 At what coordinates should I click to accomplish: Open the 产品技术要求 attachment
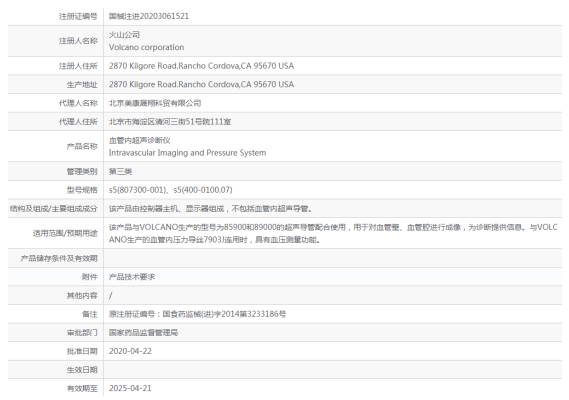[x=132, y=277]
